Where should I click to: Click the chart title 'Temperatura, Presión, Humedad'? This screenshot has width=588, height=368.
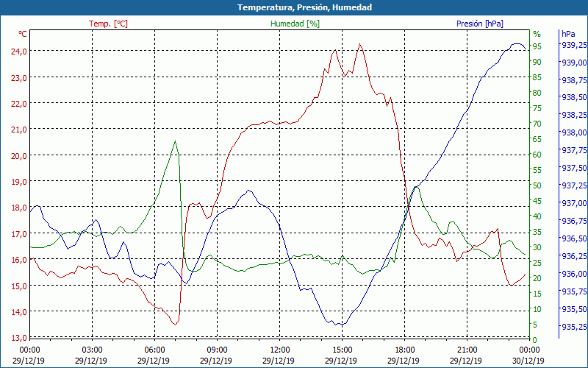pos(304,7)
